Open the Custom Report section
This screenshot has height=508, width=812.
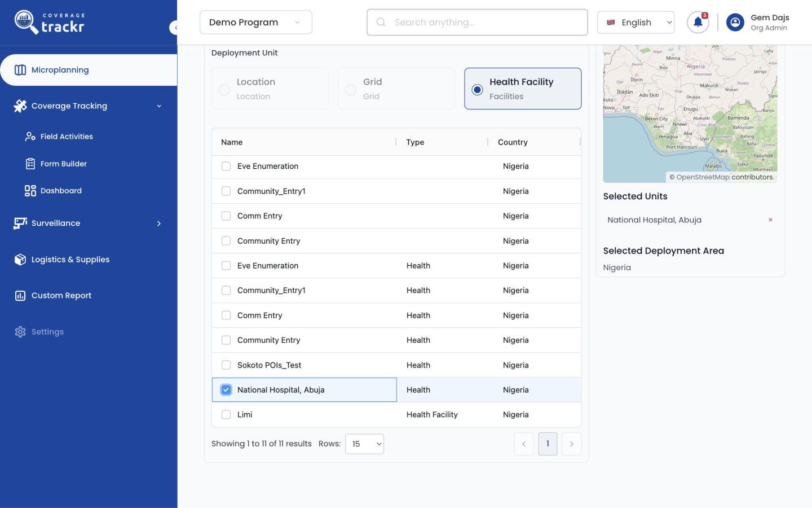pos(61,296)
